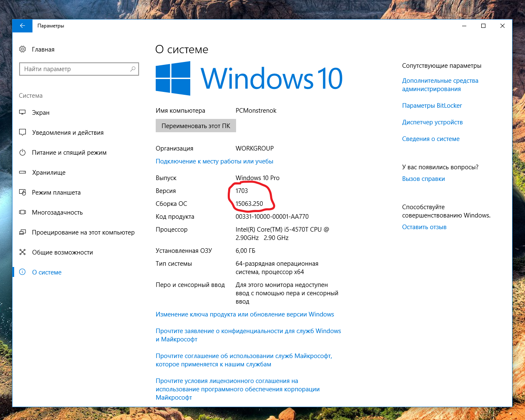Select the Уведомления и действия icon
The image size is (525, 420).
[22, 132]
